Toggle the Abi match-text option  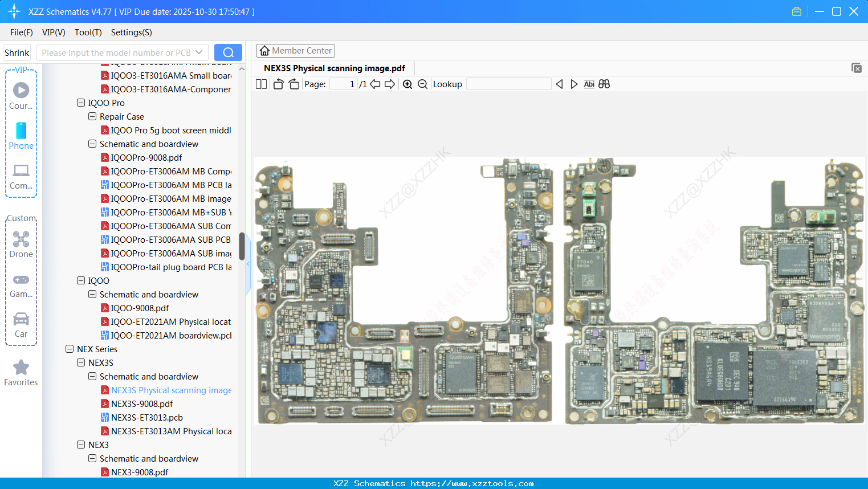point(589,84)
